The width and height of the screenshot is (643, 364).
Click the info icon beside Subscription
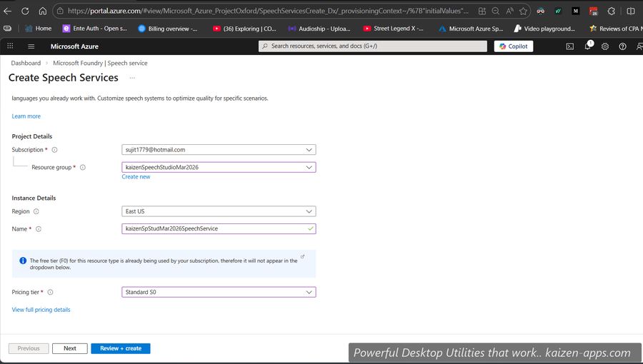[x=54, y=150]
